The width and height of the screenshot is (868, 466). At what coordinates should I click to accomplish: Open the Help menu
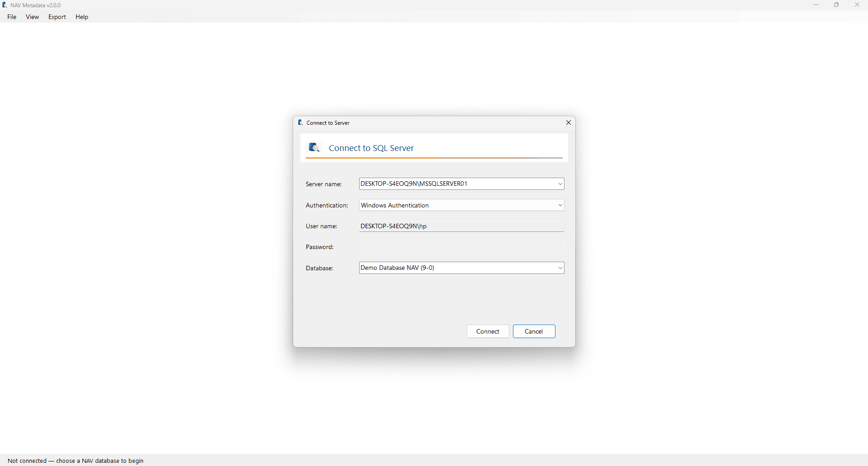pos(82,17)
